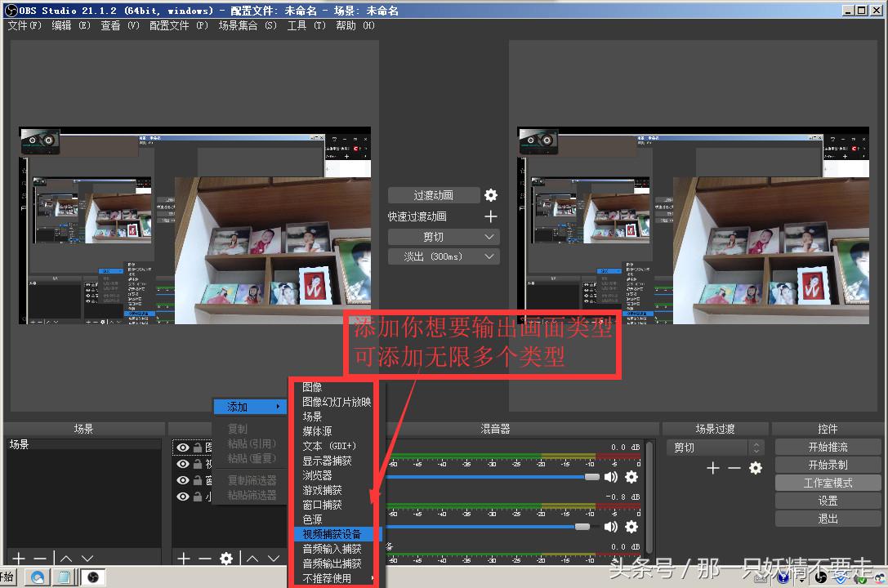Open the scene transition gear settings icon

pos(756,468)
